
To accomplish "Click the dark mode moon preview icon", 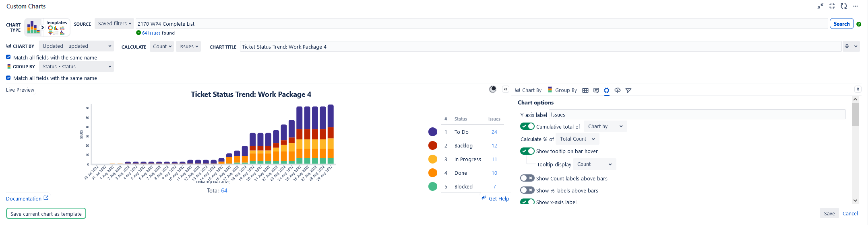I will tap(493, 89).
